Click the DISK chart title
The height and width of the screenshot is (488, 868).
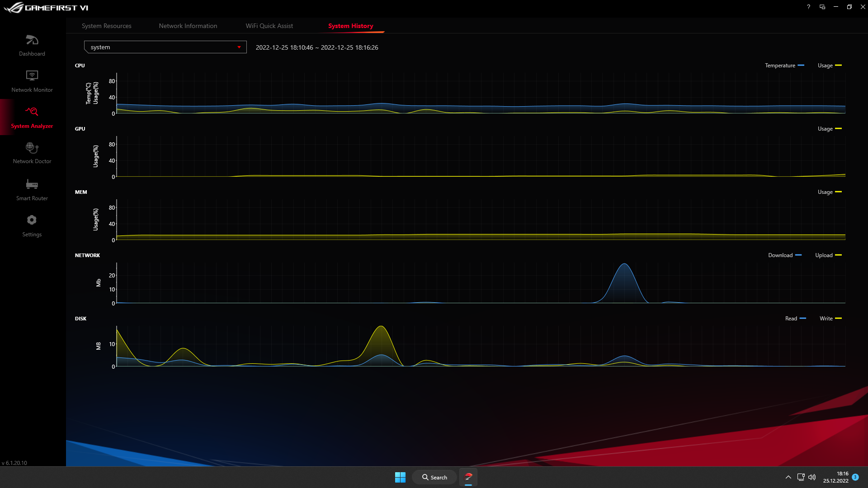pos(80,319)
